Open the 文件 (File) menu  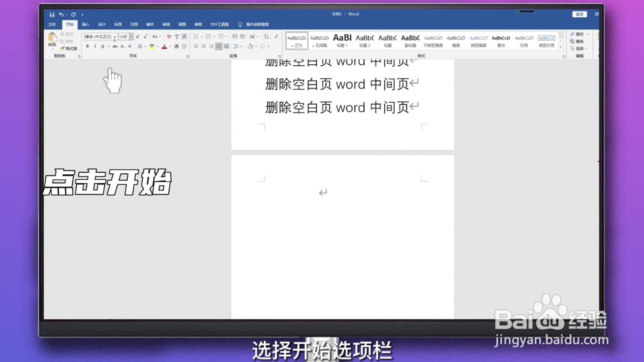coord(52,24)
